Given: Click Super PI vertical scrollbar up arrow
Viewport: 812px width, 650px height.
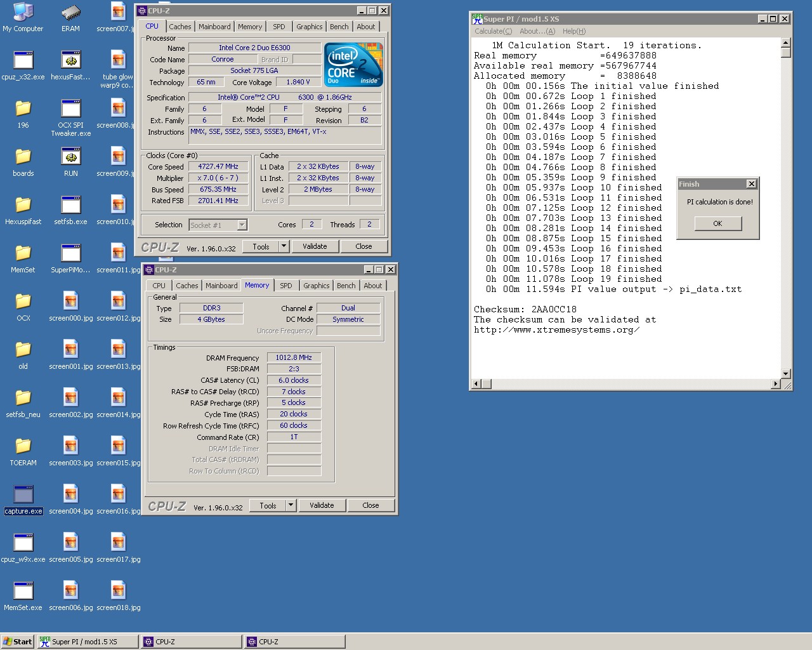Looking at the screenshot, I should click(x=786, y=43).
